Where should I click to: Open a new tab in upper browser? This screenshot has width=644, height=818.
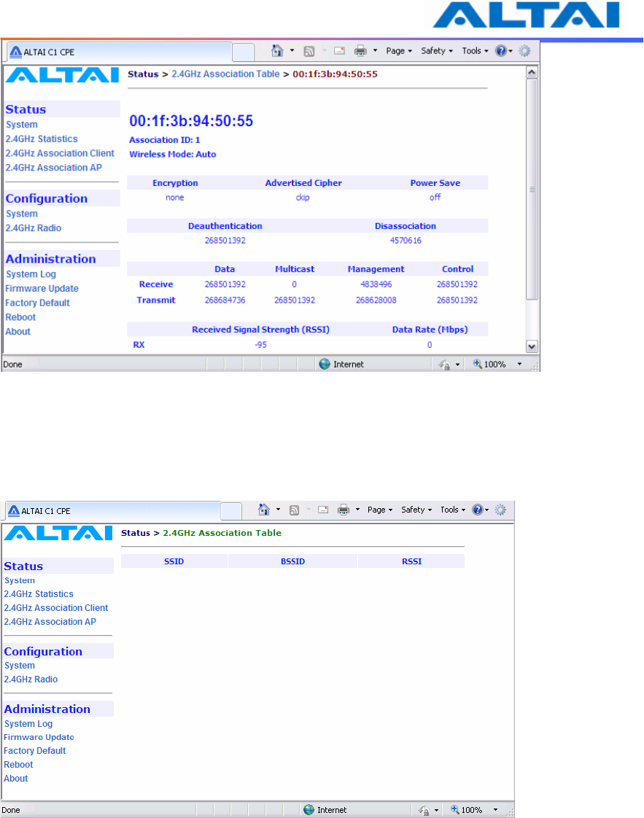pos(243,52)
